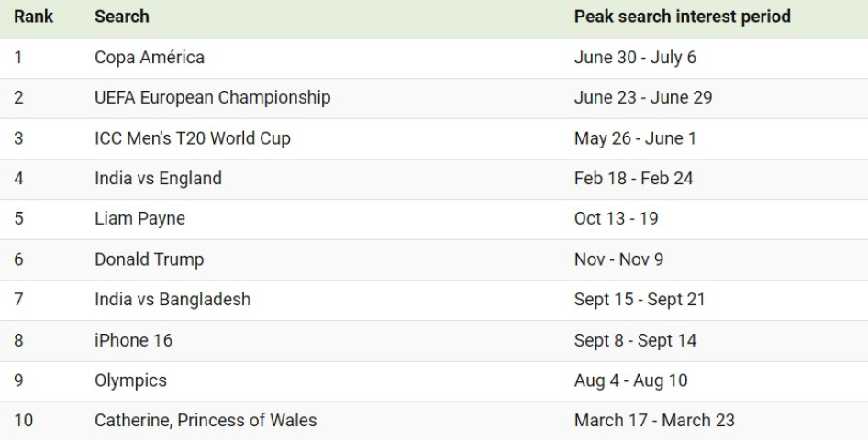Select the Nov - Nov 9 period cell
868x440 pixels.
pos(619,259)
